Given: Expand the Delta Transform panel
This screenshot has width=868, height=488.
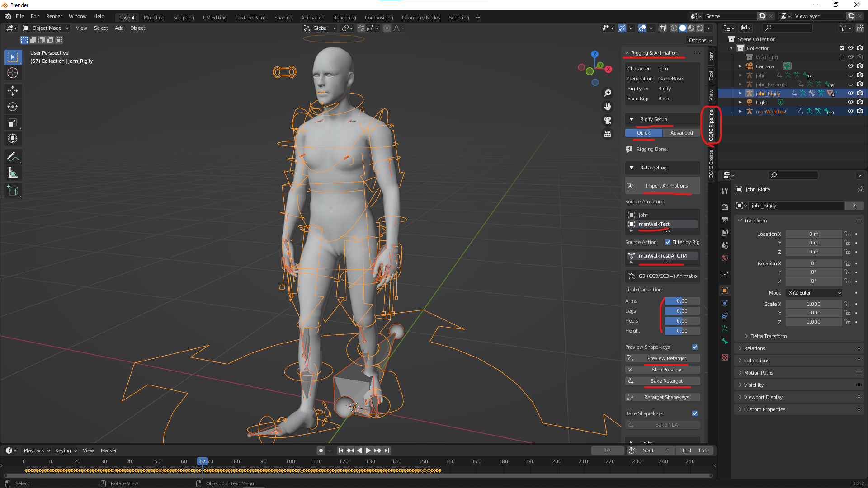Looking at the screenshot, I should 768,336.
